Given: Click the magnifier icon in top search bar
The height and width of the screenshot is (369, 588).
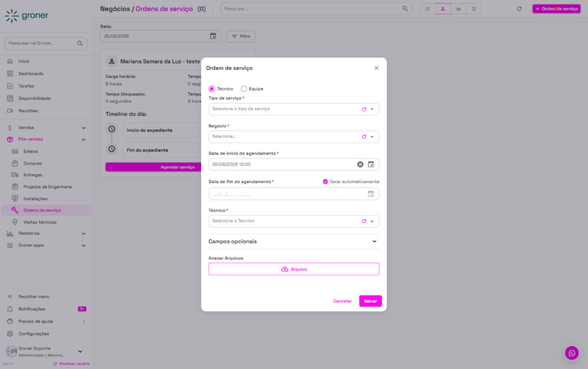Looking at the screenshot, I should 405,8.
